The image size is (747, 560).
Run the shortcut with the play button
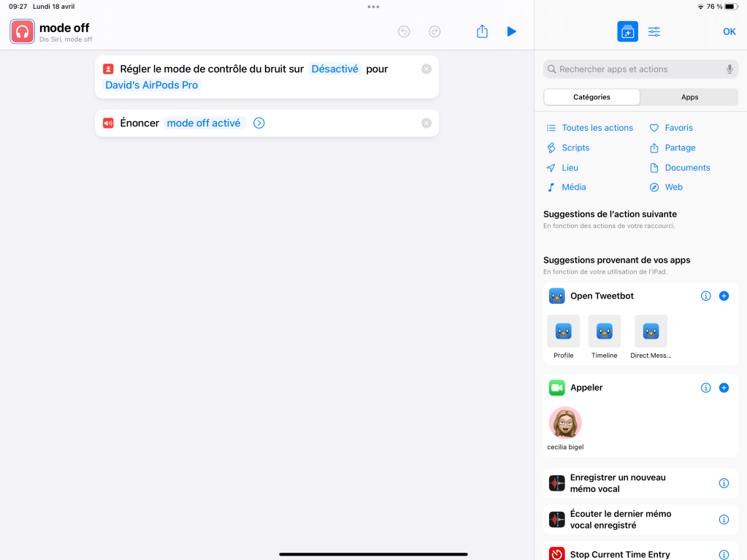tap(511, 31)
